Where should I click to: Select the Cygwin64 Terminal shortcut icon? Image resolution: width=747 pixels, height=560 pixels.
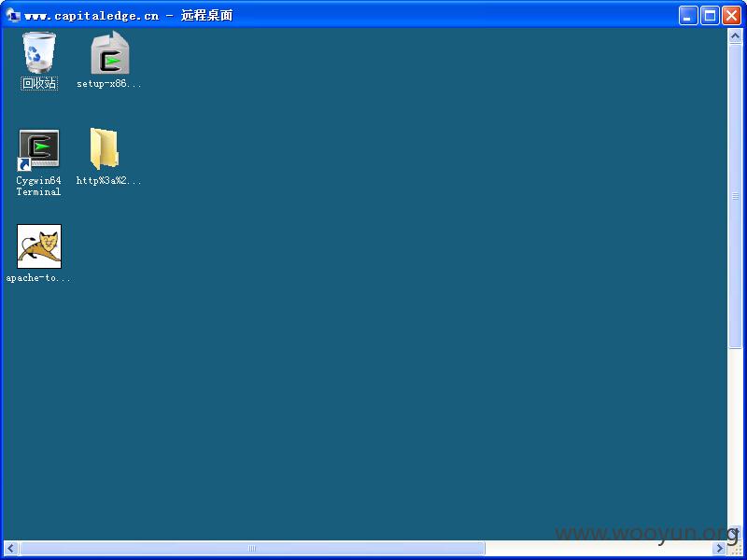pyautogui.click(x=38, y=149)
